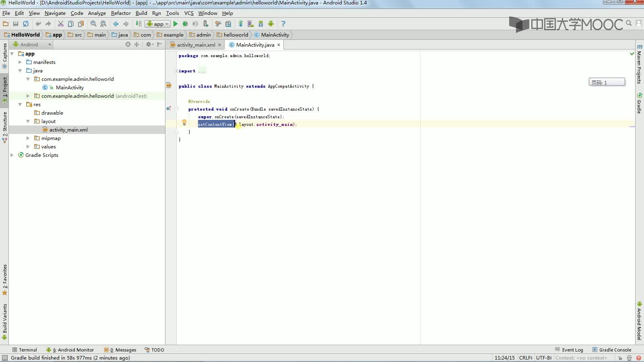Screen dimensions: 644x362
Task: Open the 6: Android Monitor panel
Action: 70,350
